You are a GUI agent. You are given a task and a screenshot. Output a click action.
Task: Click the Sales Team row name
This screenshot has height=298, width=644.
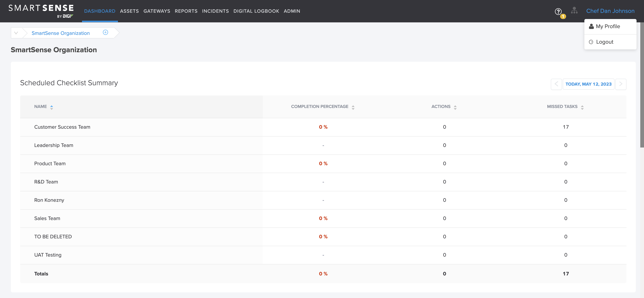click(x=47, y=218)
